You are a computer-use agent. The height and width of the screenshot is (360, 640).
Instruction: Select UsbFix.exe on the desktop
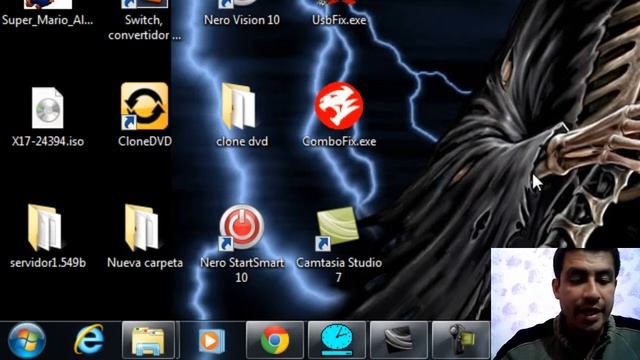(339, 12)
